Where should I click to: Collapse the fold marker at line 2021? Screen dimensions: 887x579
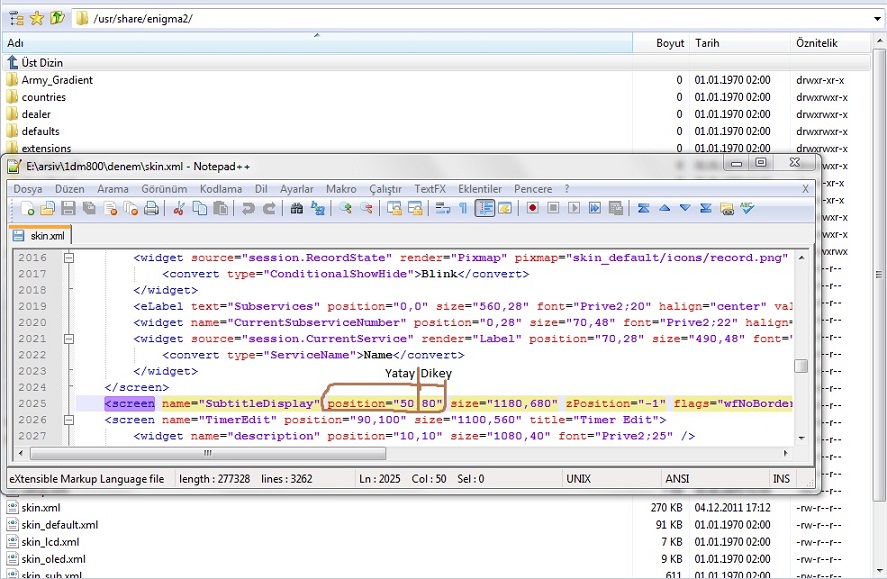(x=69, y=339)
